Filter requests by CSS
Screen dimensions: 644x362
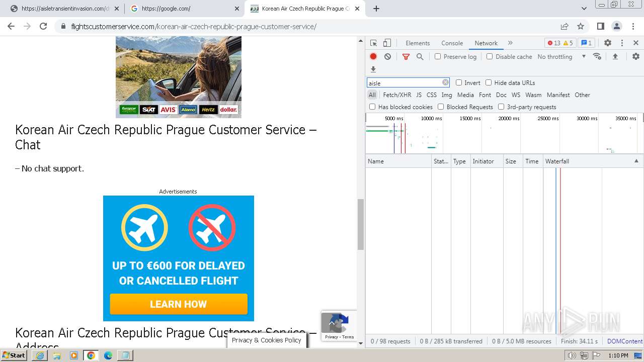coord(432,95)
